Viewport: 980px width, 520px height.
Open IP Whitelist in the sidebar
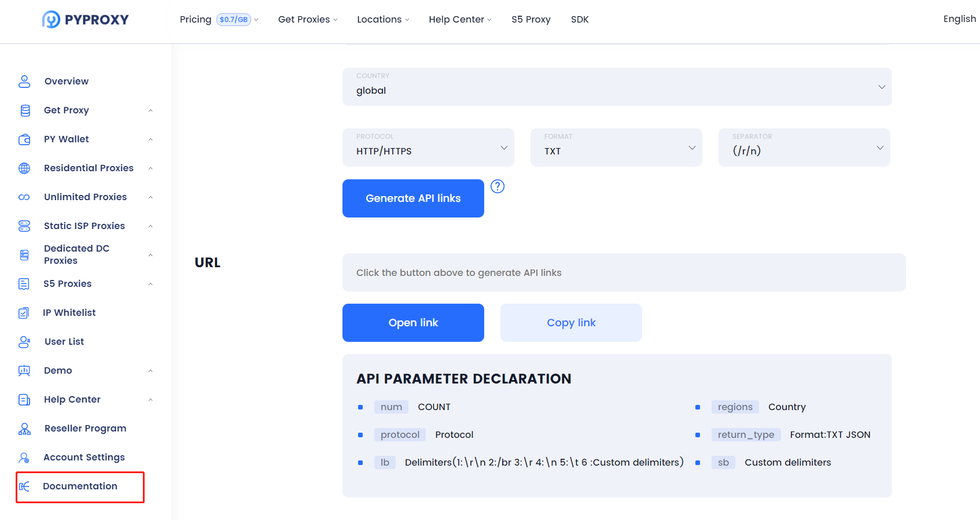coord(69,313)
